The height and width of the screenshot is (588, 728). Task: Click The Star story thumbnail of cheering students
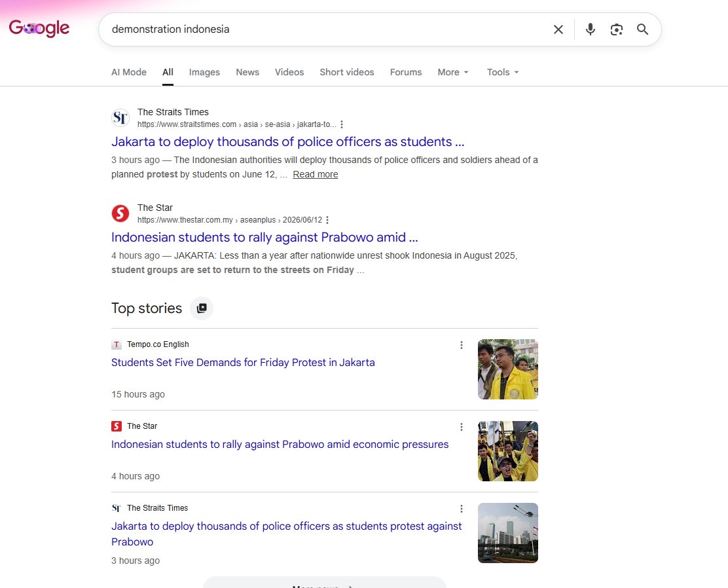(508, 451)
